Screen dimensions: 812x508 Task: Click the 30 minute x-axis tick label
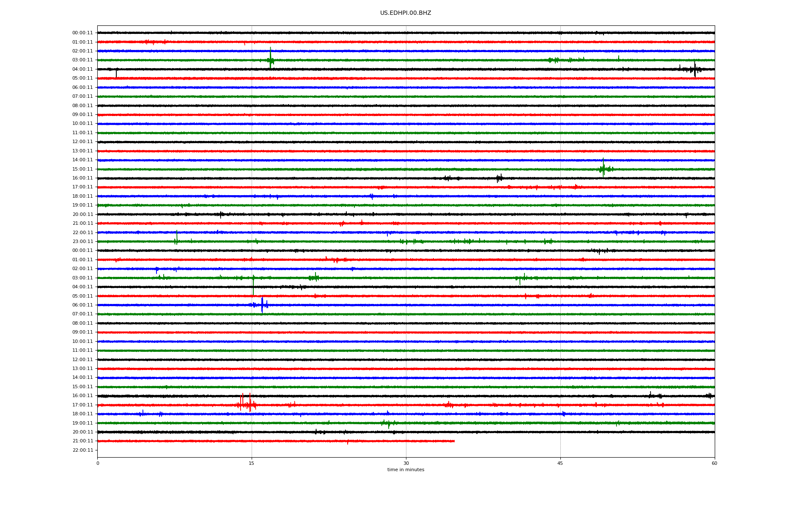click(x=406, y=463)
